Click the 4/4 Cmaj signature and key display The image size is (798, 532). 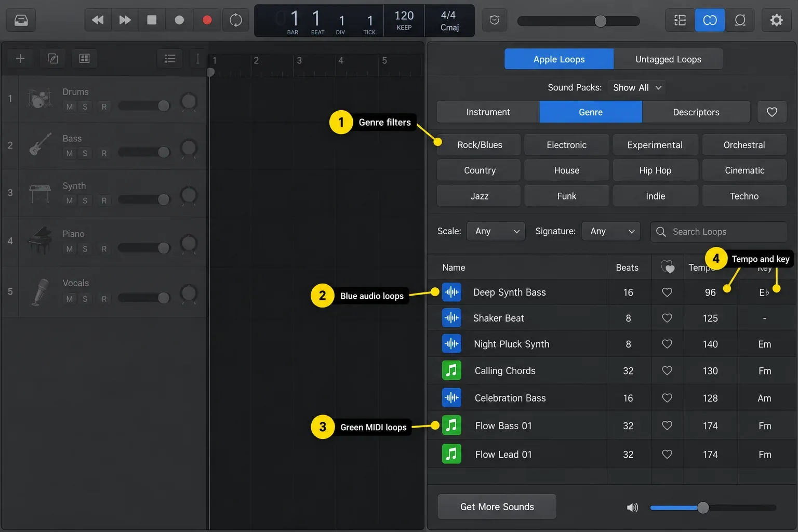449,21
